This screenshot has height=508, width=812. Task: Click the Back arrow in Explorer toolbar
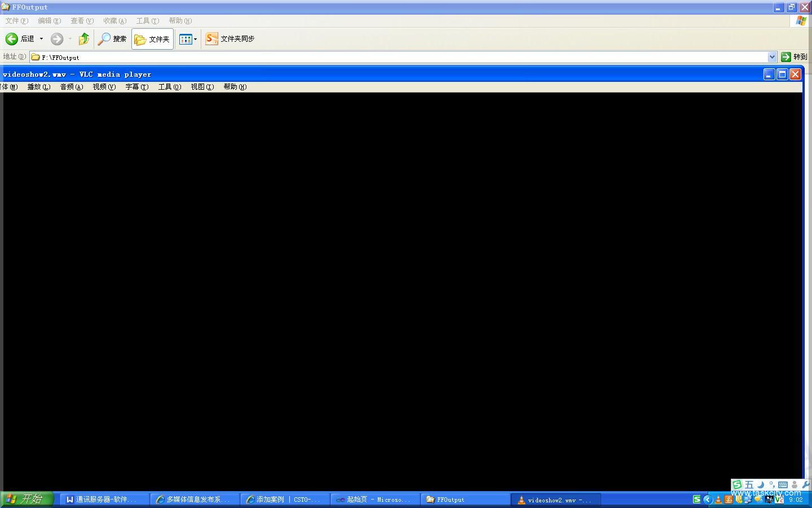[12, 38]
